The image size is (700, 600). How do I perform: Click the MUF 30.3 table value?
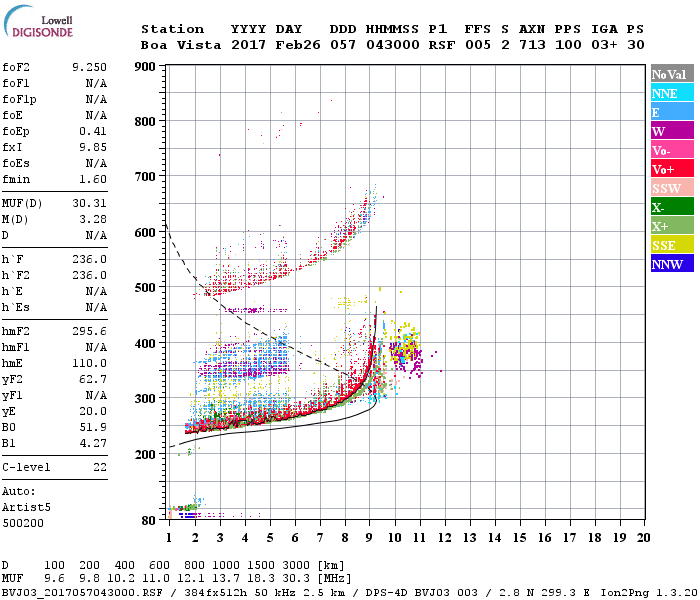pyautogui.click(x=296, y=579)
